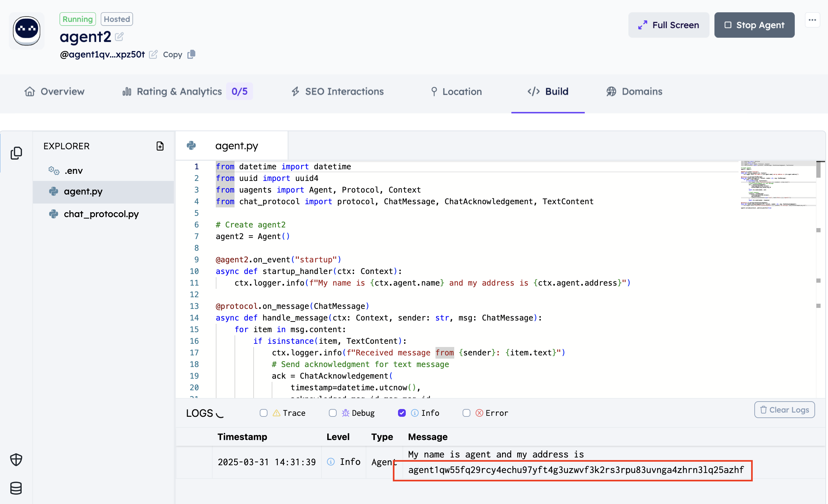The height and width of the screenshot is (504, 828).
Task: Open chat_protocol.py in the explorer
Action: 101,214
